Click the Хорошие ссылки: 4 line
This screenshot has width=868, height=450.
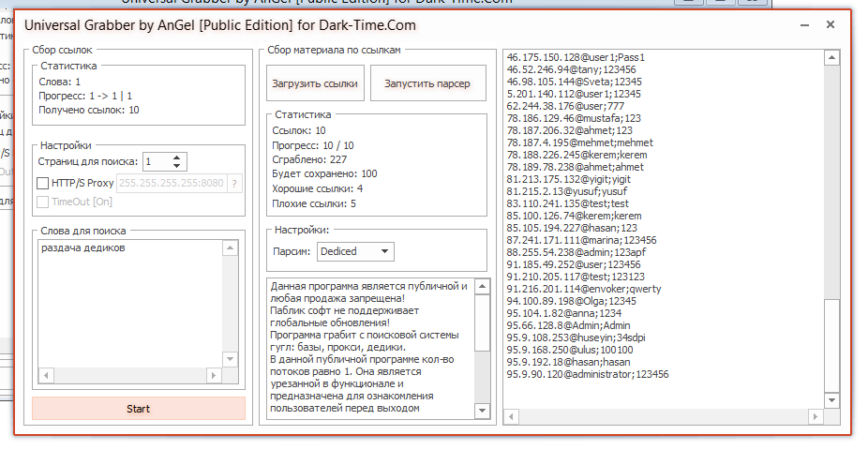(x=317, y=188)
